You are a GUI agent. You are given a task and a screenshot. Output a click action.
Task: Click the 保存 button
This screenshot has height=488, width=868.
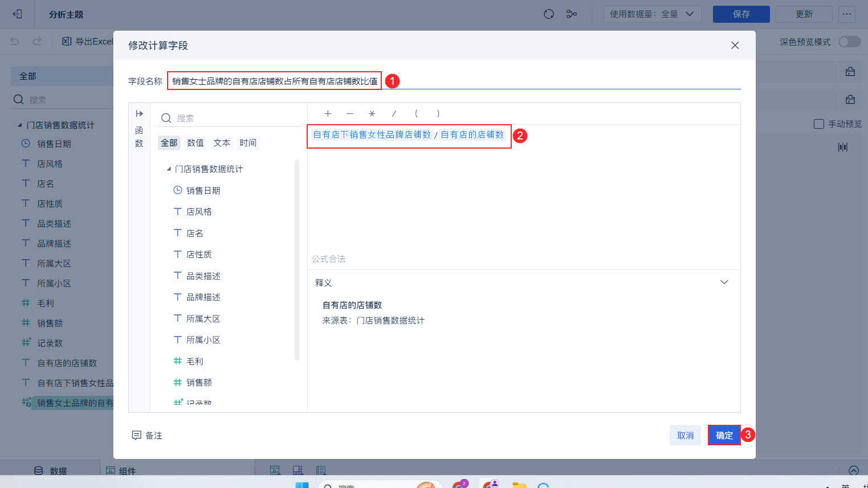(741, 14)
